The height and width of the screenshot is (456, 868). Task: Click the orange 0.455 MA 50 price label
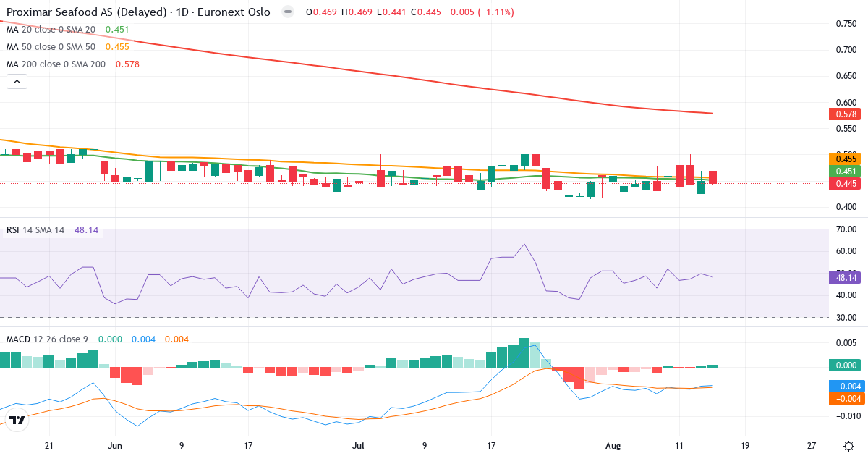click(x=844, y=159)
